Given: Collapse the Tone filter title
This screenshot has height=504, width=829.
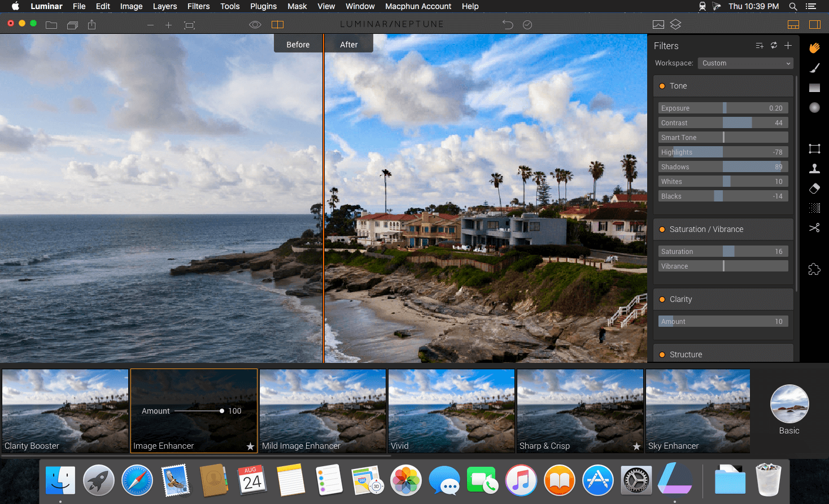Looking at the screenshot, I should coord(678,86).
